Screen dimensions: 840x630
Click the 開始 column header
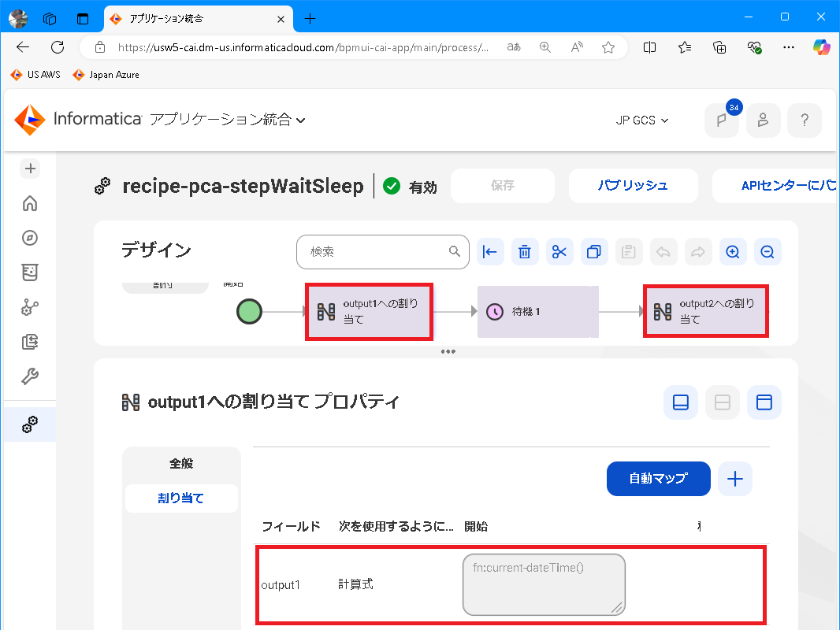pyautogui.click(x=476, y=527)
